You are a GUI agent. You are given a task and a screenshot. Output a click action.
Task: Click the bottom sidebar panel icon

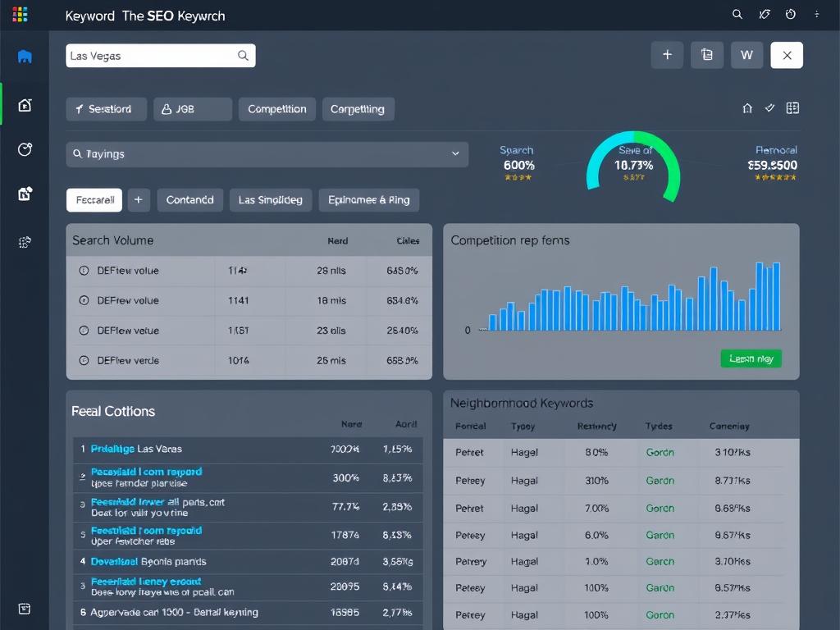24,609
